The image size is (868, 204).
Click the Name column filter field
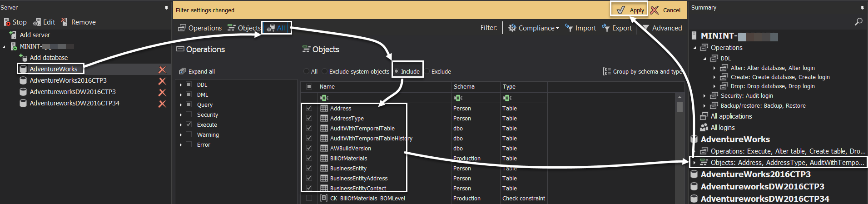[384, 98]
